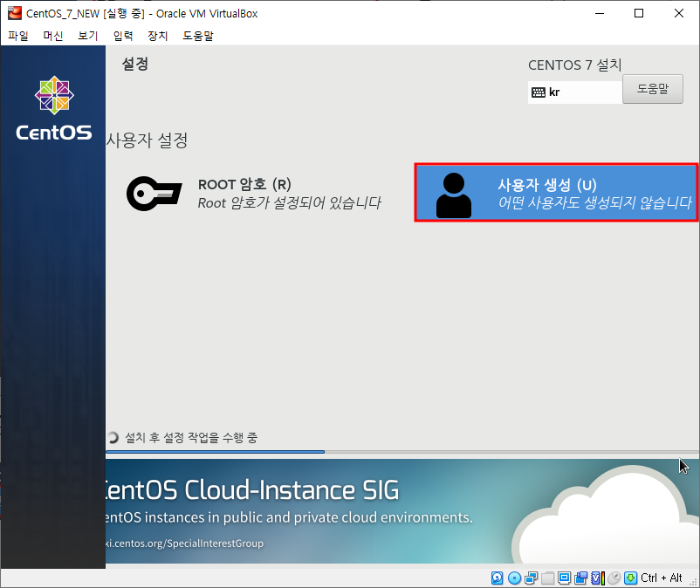
Task: Click the keyboard capture status icon
Action: pos(629,578)
